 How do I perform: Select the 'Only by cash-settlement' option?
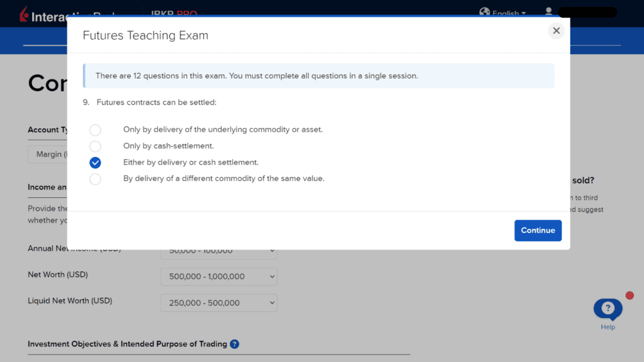click(95, 146)
